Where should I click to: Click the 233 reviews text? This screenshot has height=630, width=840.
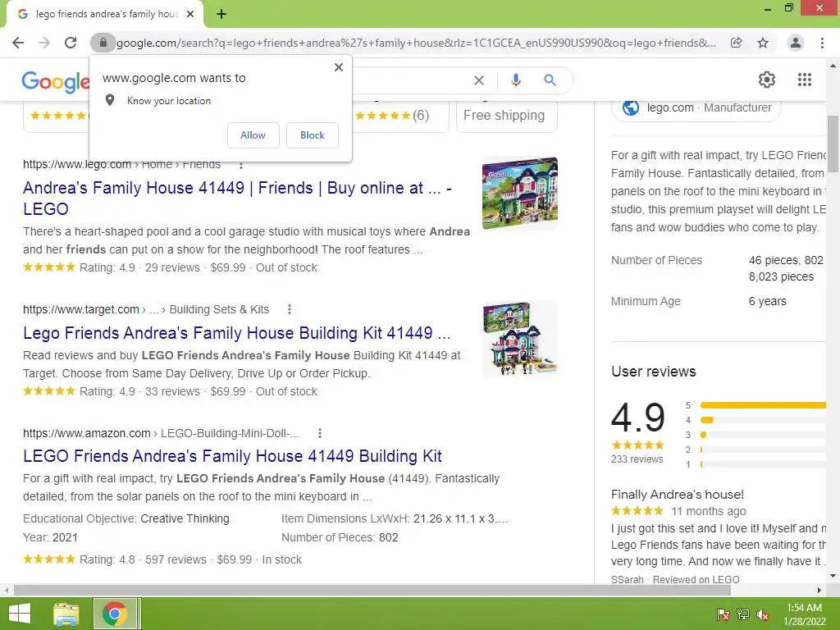coord(637,459)
